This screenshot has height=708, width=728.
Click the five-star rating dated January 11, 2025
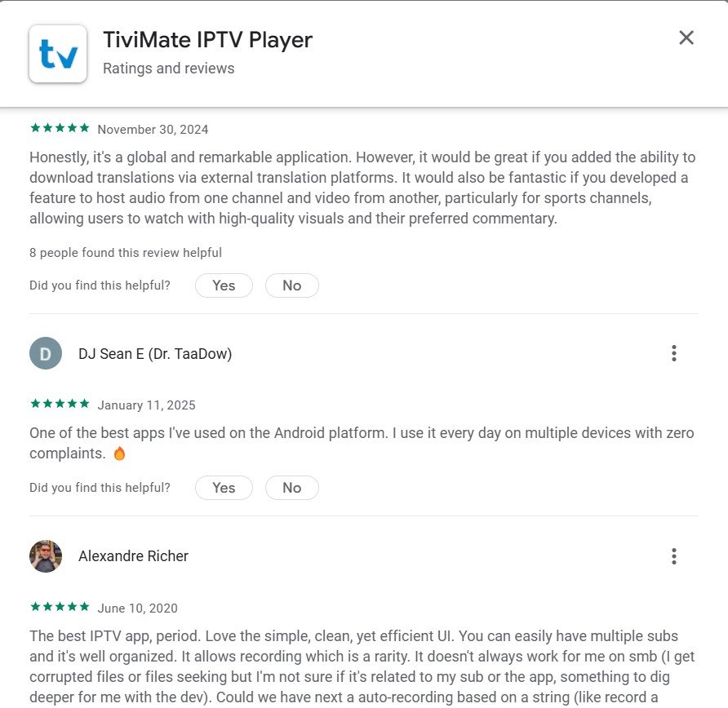[x=60, y=404]
